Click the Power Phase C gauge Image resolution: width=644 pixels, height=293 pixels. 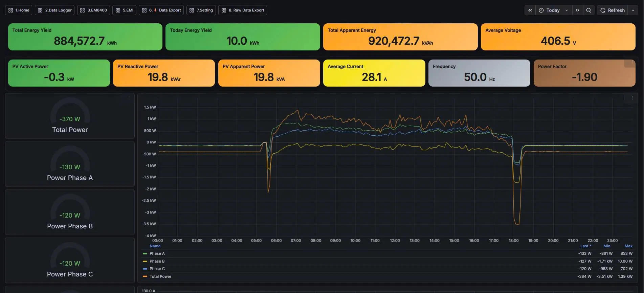click(70, 261)
